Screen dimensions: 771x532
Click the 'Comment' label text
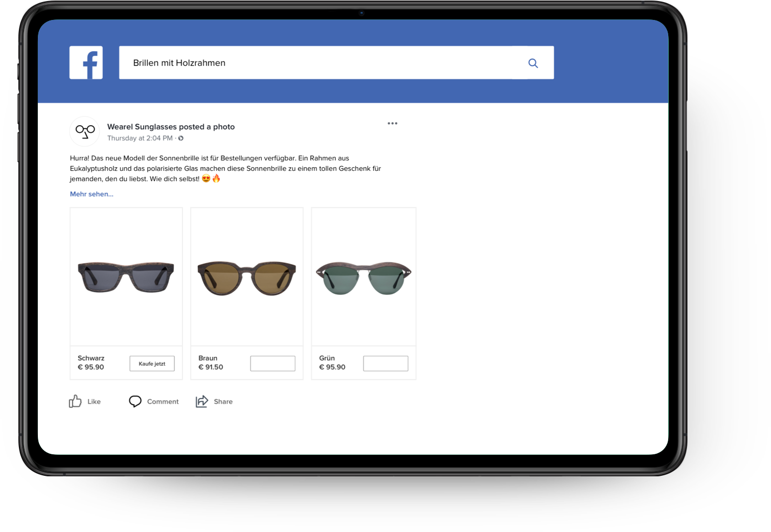[x=163, y=402]
